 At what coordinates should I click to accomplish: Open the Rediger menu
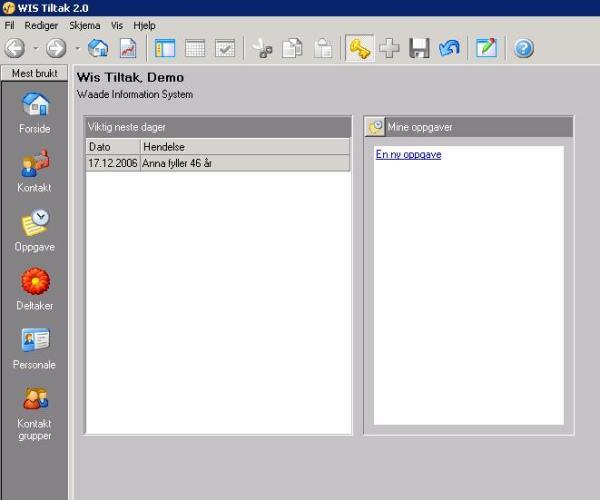[41, 26]
